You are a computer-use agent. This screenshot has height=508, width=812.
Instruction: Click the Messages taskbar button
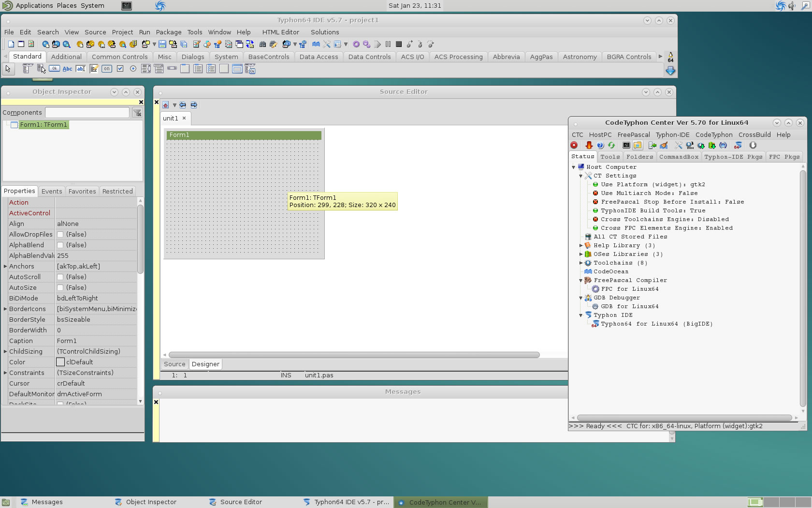pos(47,502)
